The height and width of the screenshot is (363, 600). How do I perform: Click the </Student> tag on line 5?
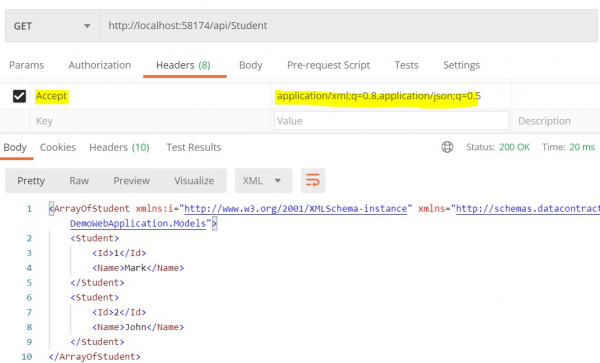point(97,283)
